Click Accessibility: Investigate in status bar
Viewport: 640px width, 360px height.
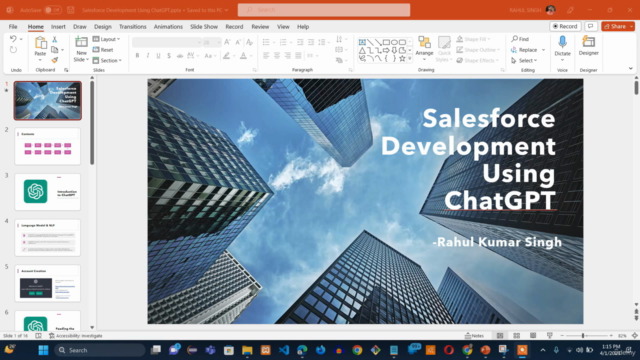(76, 336)
